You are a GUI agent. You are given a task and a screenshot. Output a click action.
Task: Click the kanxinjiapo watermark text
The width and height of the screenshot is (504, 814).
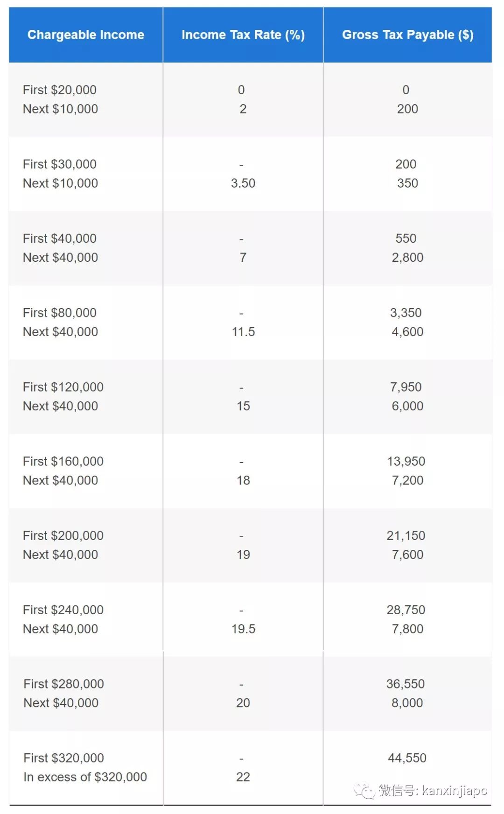(454, 791)
